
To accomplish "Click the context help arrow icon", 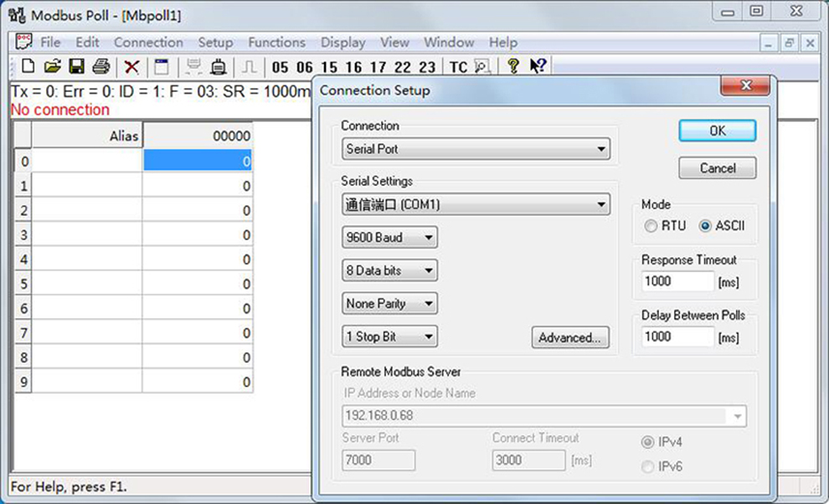I will (538, 67).
